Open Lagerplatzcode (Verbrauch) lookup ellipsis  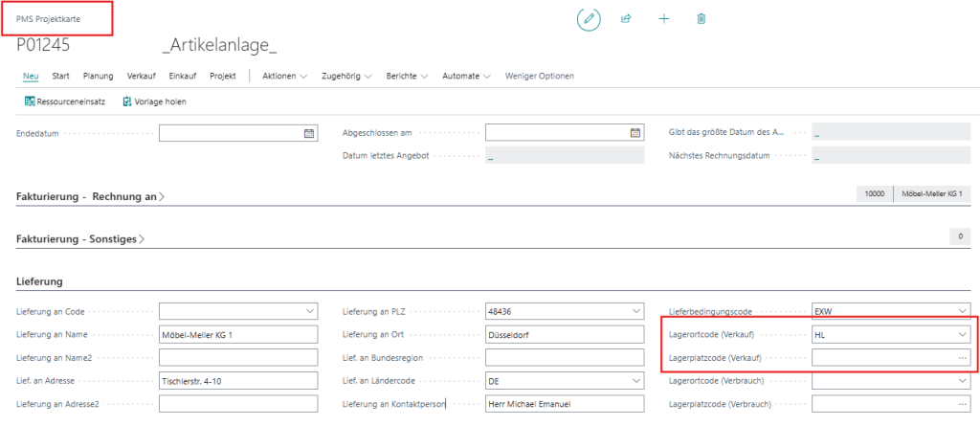963,404
